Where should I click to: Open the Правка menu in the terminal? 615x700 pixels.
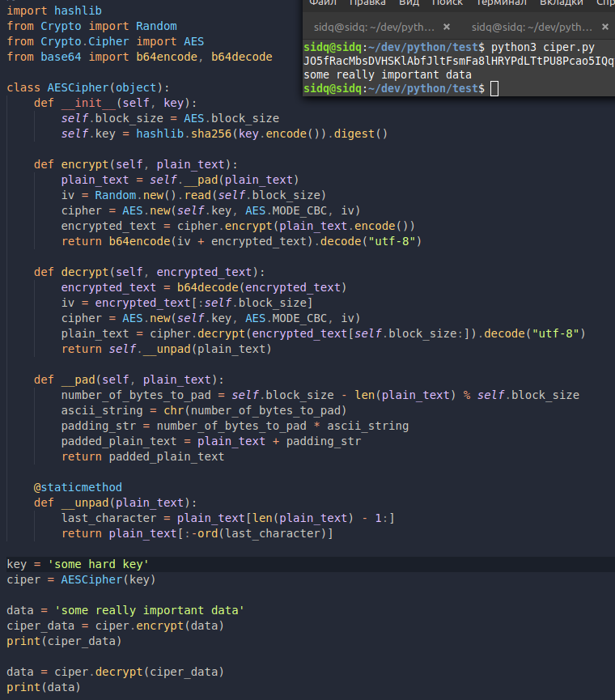[x=367, y=2]
